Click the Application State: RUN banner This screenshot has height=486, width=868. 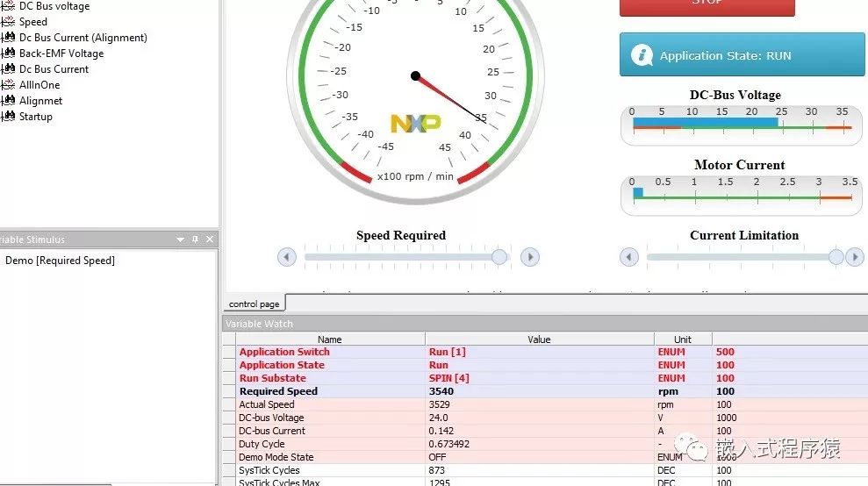pos(742,54)
